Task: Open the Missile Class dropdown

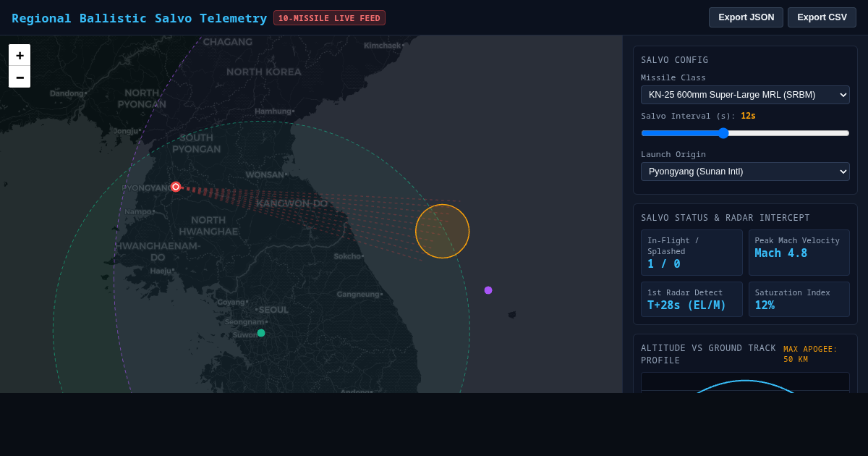Action: 745,95
